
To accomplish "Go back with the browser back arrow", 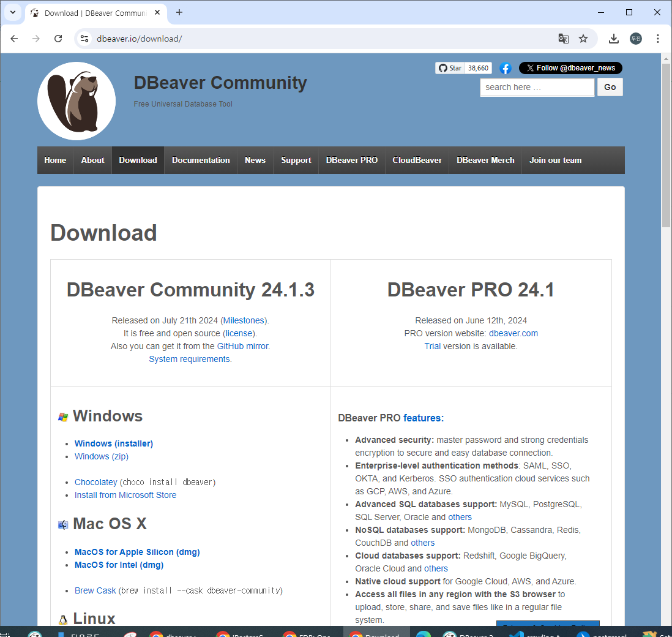I will (14, 39).
